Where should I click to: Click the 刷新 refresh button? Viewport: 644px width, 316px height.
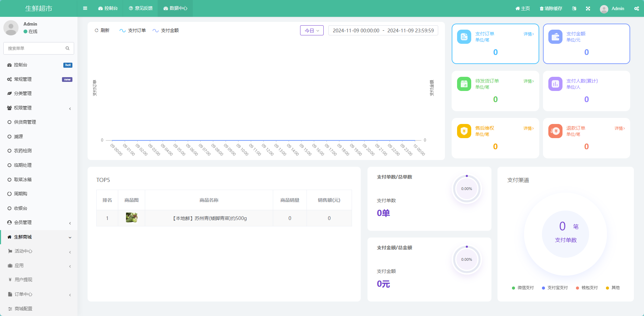pos(102,30)
